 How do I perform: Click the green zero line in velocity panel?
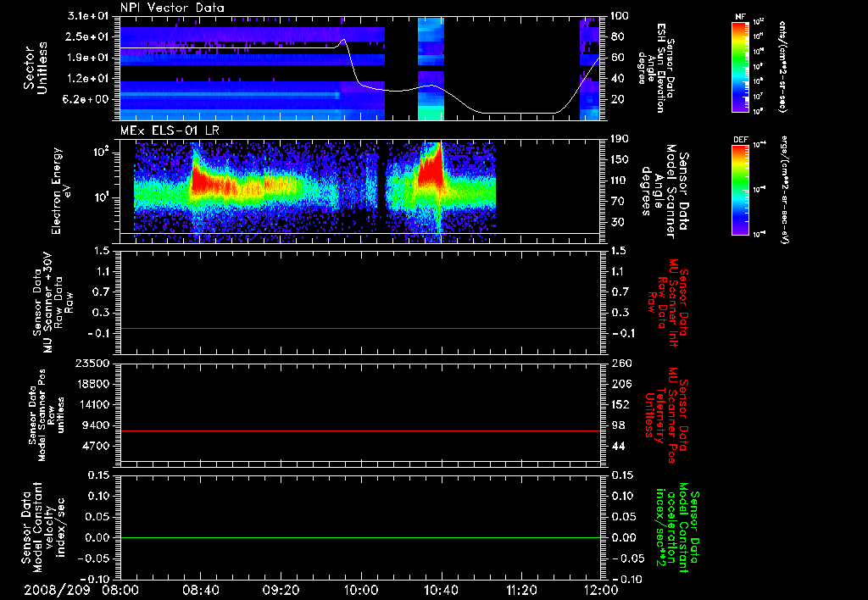click(x=359, y=537)
